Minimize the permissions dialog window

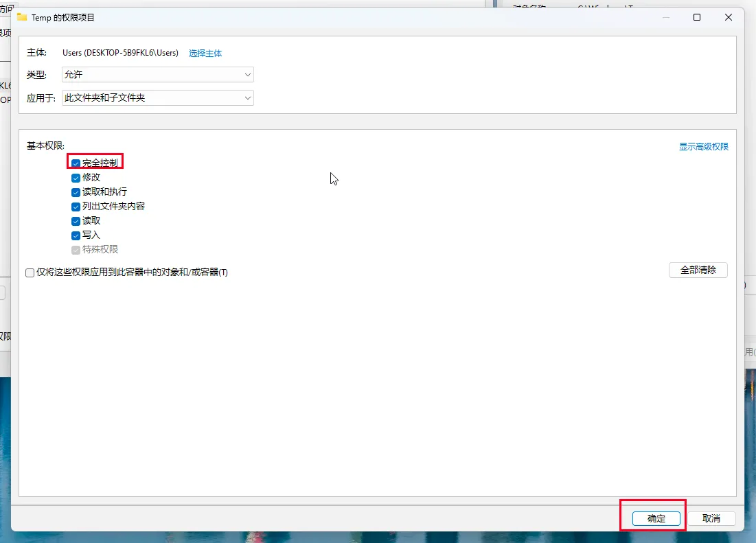[x=665, y=17]
